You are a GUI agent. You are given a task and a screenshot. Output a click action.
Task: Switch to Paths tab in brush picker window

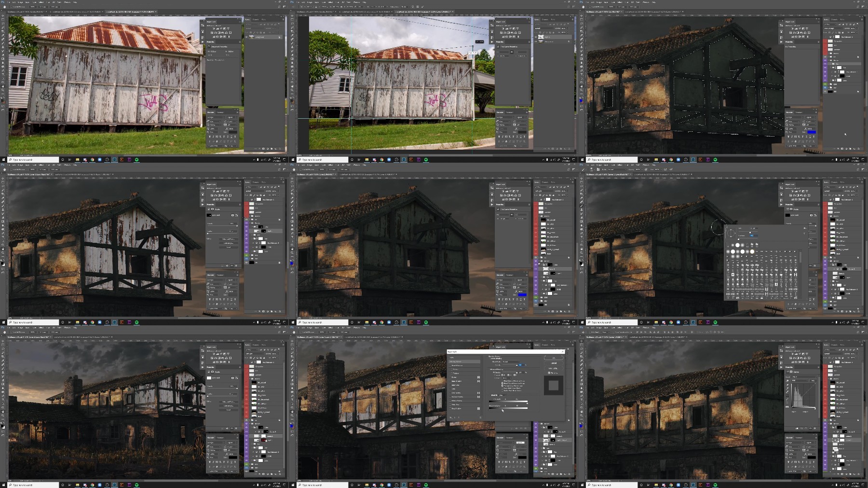842,182
